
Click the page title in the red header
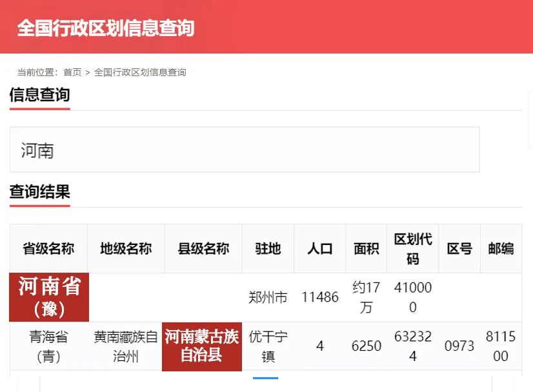tap(105, 28)
